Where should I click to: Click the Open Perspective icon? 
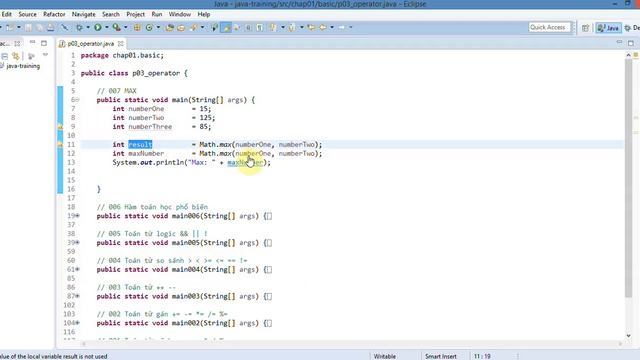[x=586, y=28]
